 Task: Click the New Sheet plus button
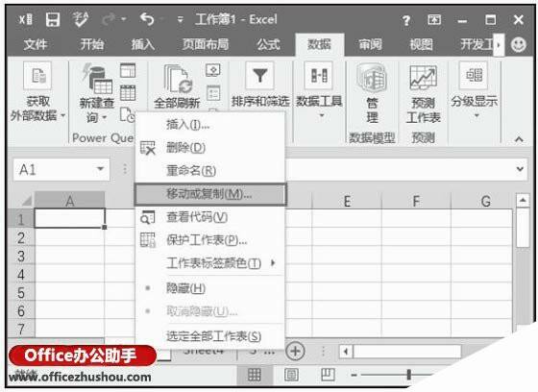point(295,351)
